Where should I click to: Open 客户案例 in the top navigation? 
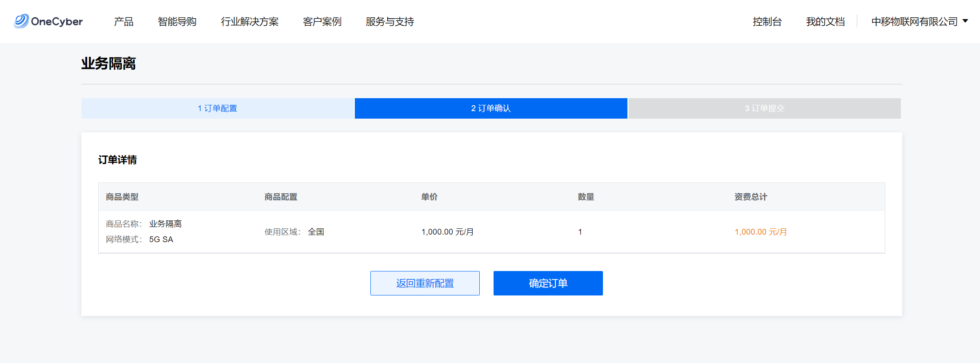[322, 22]
